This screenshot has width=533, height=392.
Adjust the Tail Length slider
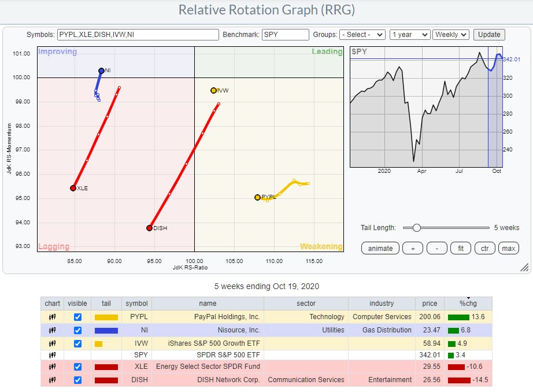[x=416, y=228]
